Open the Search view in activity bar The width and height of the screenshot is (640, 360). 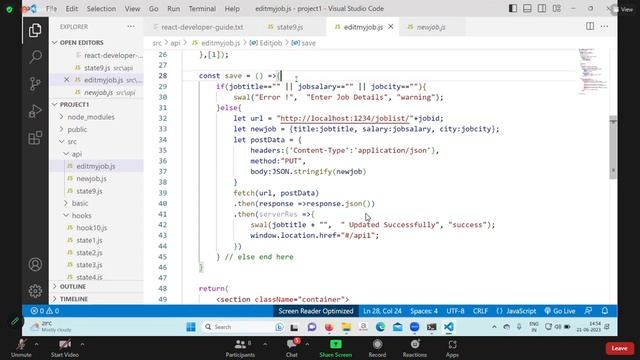[x=35, y=57]
